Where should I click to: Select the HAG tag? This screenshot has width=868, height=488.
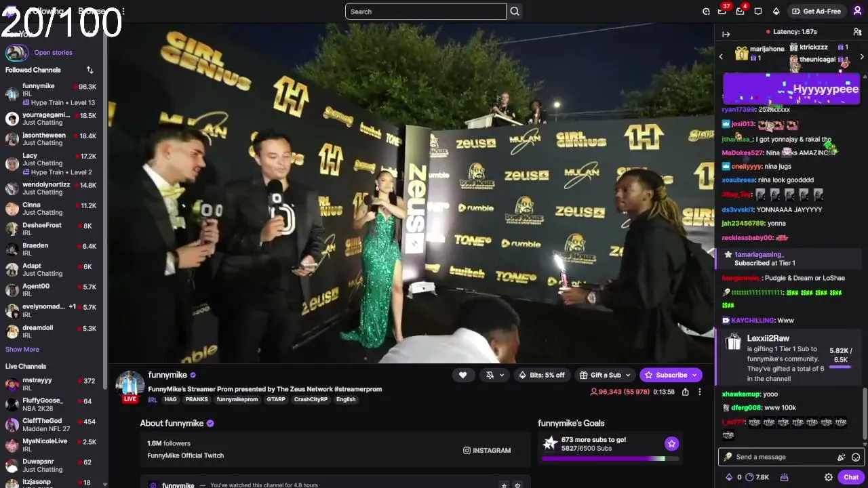[x=170, y=399]
